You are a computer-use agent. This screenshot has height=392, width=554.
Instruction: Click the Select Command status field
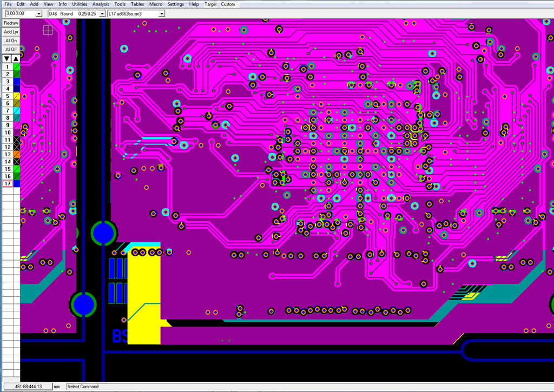pos(83,387)
